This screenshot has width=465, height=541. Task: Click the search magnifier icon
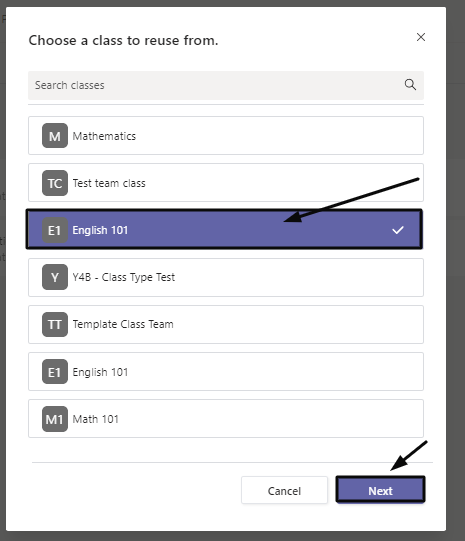(410, 85)
